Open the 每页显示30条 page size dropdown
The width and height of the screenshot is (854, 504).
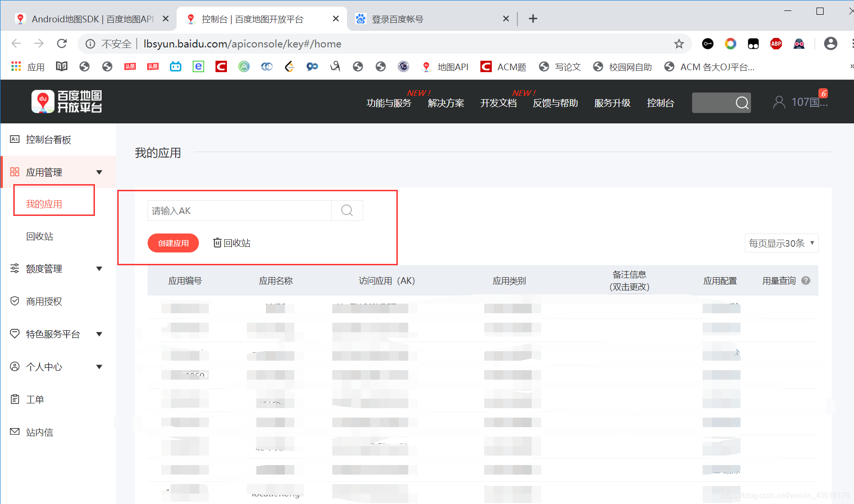click(781, 243)
